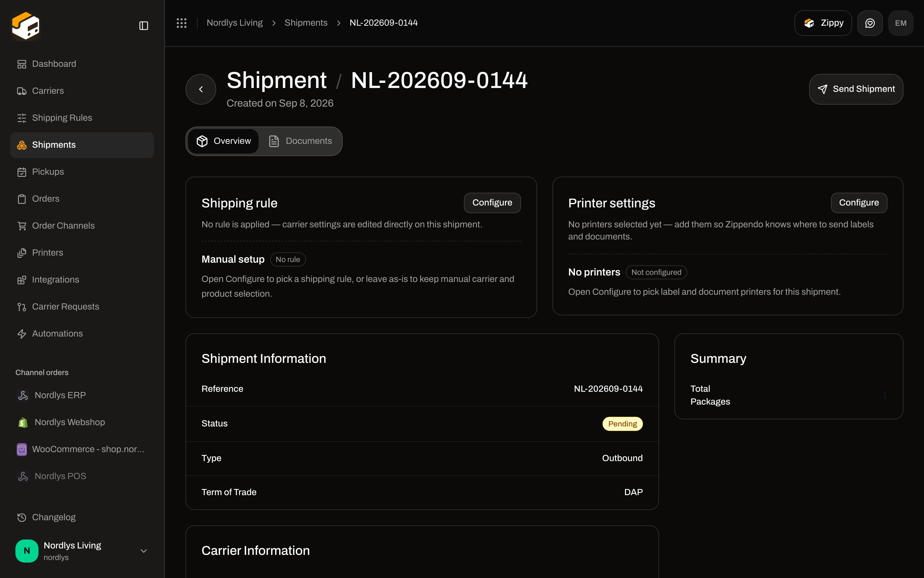
Task: Click the green N organization avatar
Action: (x=27, y=551)
